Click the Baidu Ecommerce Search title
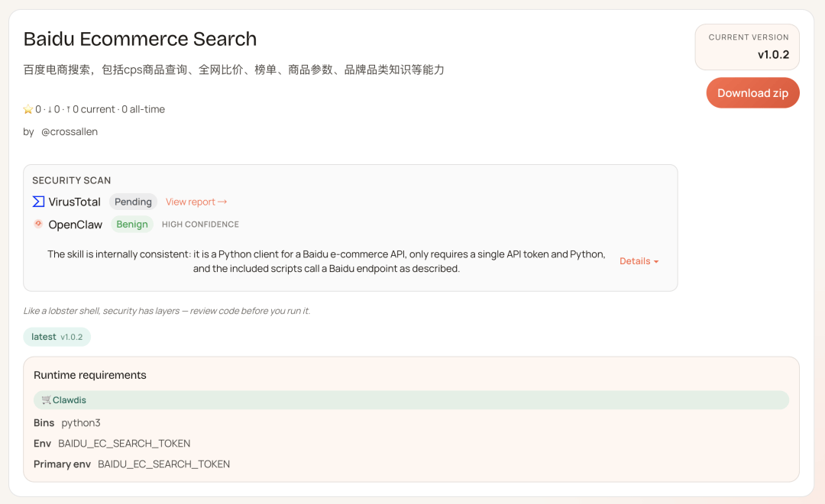This screenshot has width=825, height=504. pos(140,39)
